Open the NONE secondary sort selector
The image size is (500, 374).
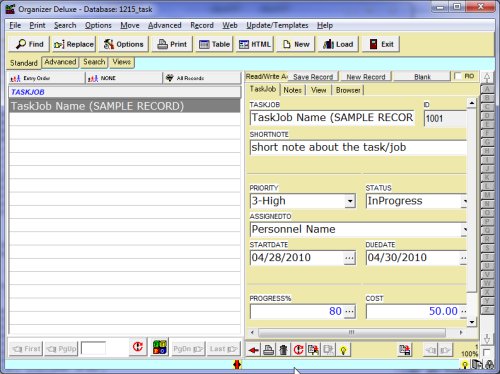[x=124, y=78]
